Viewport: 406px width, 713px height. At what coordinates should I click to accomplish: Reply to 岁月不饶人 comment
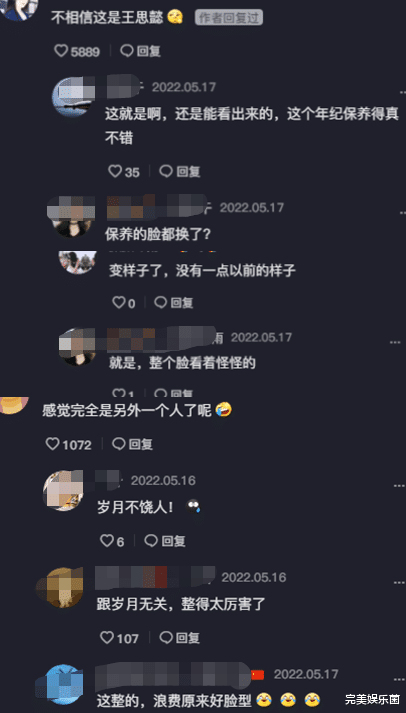click(165, 541)
